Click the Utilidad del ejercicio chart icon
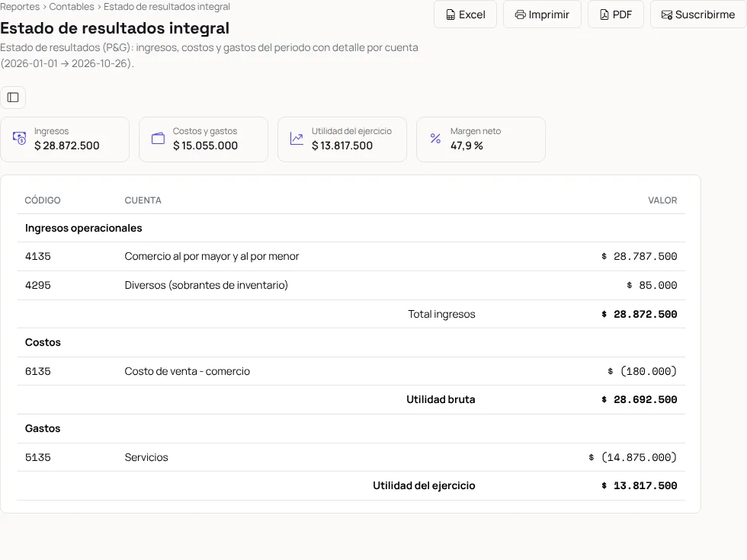747x560 pixels. (297, 139)
